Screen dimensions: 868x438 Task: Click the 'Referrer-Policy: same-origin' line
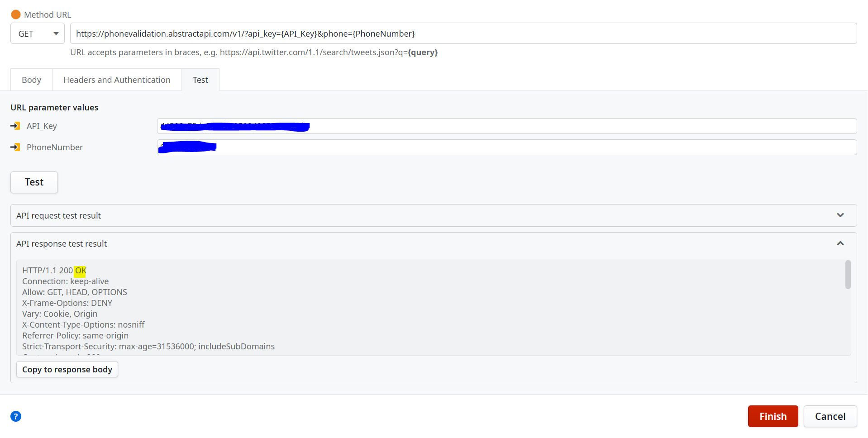tap(75, 335)
